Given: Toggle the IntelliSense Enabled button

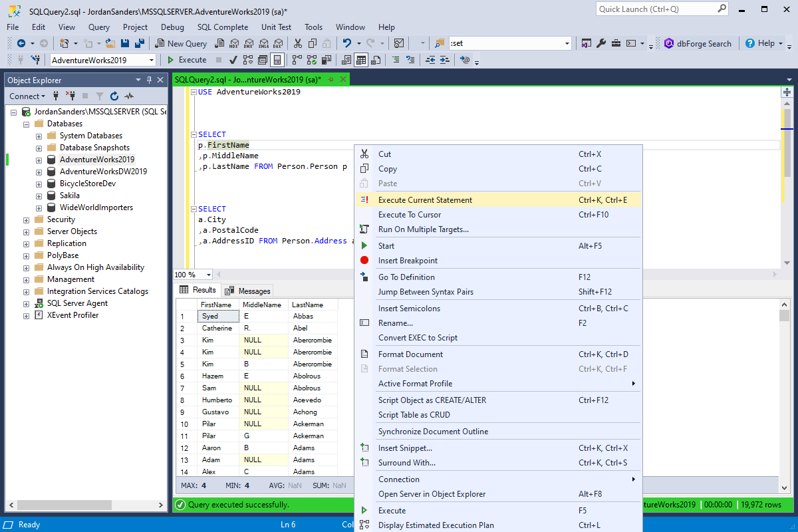Looking at the screenshot, I should pyautogui.click(x=277, y=60).
